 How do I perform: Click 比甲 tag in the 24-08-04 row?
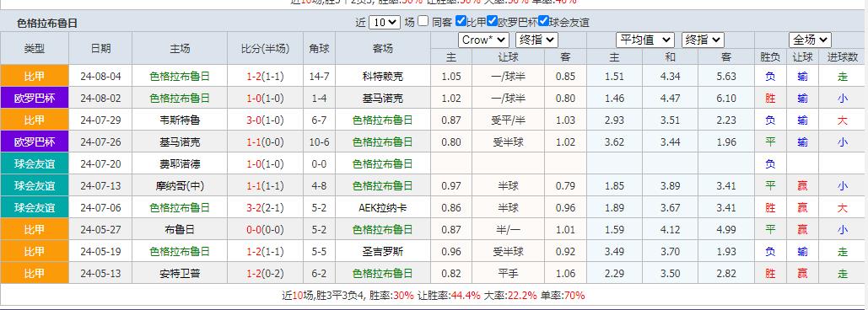(35, 76)
